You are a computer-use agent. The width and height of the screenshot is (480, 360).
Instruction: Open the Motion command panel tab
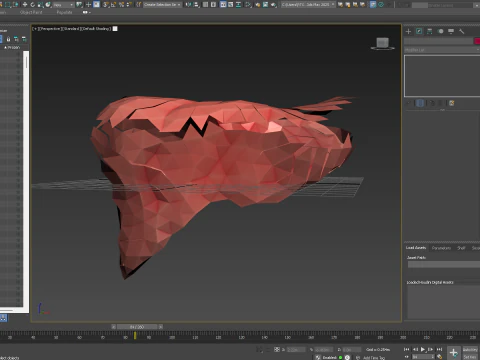pos(440,31)
